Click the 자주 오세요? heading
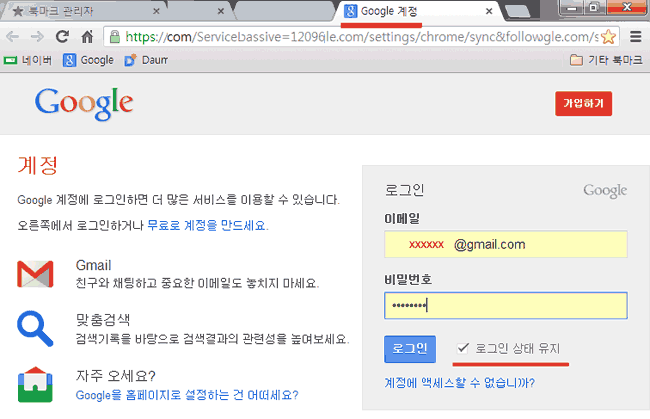The height and width of the screenshot is (419, 650). click(x=116, y=376)
